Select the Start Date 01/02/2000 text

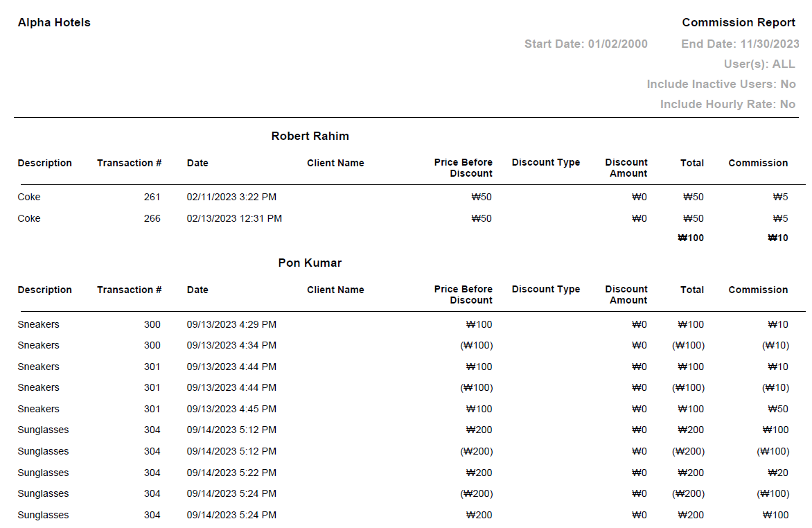(x=585, y=44)
